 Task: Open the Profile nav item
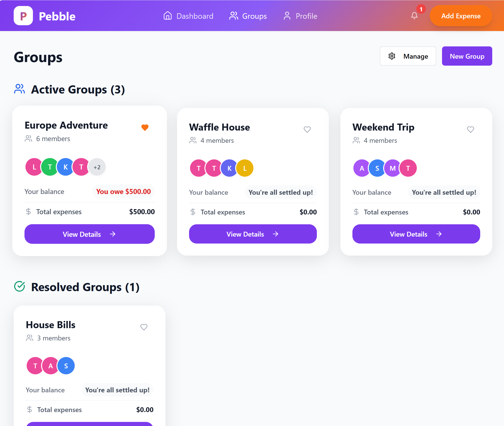click(x=300, y=16)
